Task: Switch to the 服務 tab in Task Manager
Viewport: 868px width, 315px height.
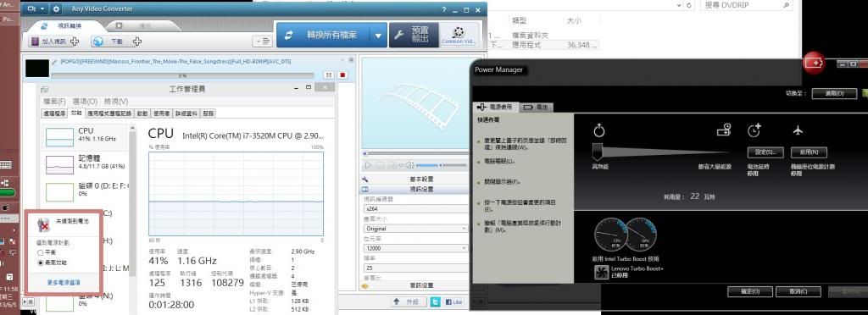Action: coord(209,113)
